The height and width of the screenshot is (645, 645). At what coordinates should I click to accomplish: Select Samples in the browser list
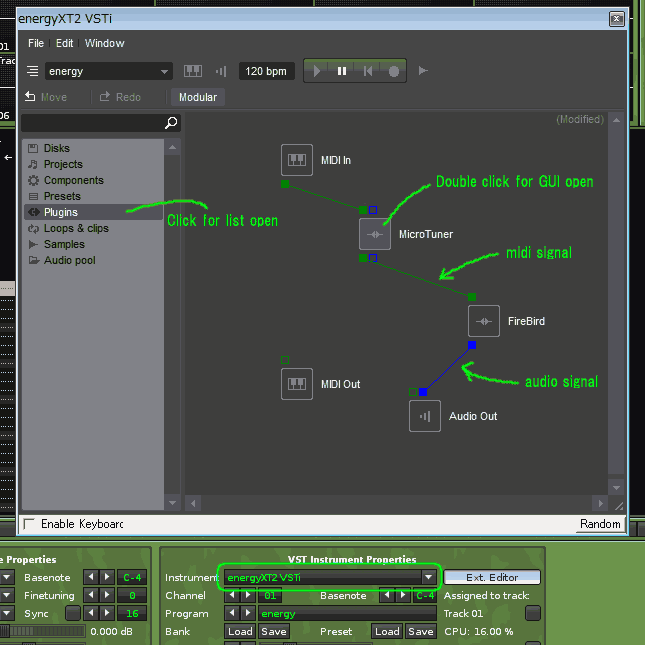click(93, 244)
